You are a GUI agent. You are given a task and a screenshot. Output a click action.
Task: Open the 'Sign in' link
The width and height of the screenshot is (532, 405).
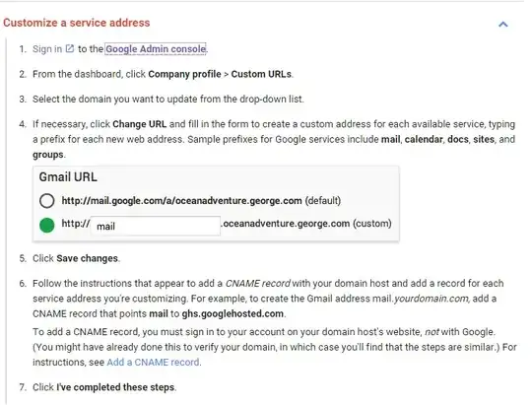click(x=47, y=49)
